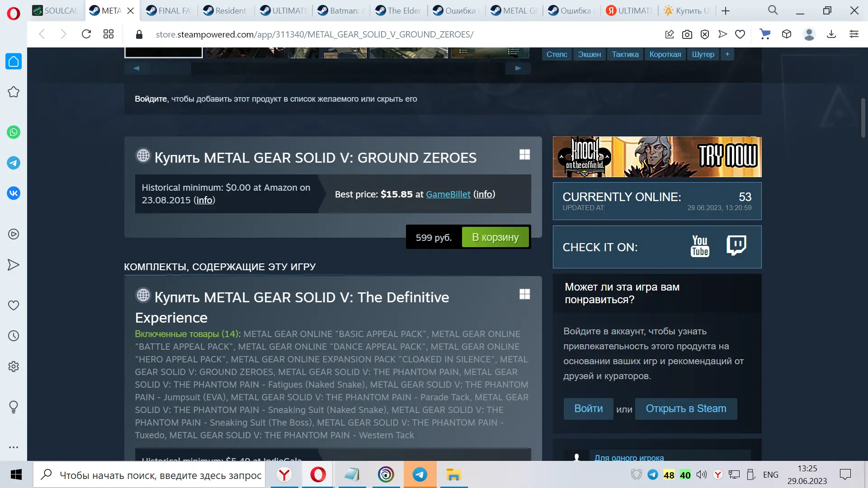Open Telegram in Opera sidebar
Screen dimensions: 868x488
[14, 163]
